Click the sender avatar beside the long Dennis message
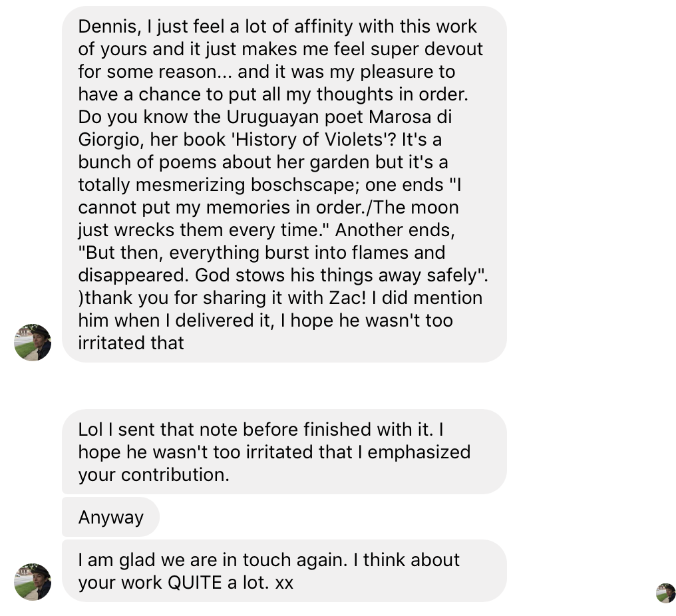676x616 pixels. (33, 343)
